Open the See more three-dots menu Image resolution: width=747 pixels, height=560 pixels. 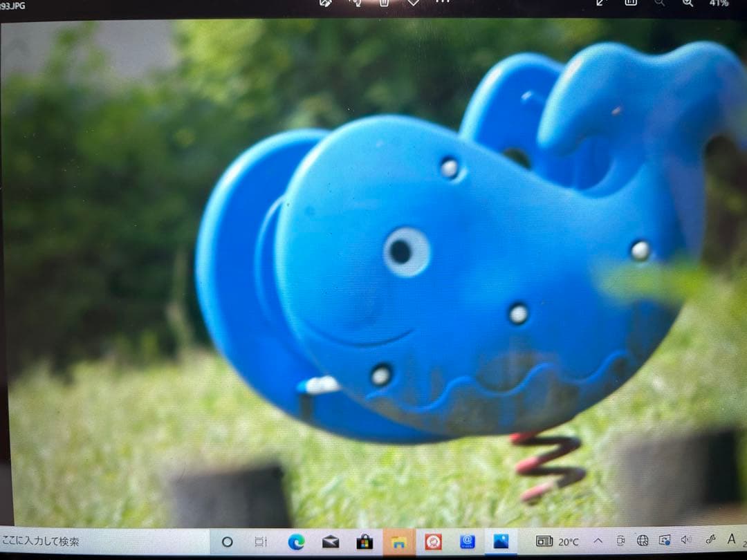pos(443,3)
